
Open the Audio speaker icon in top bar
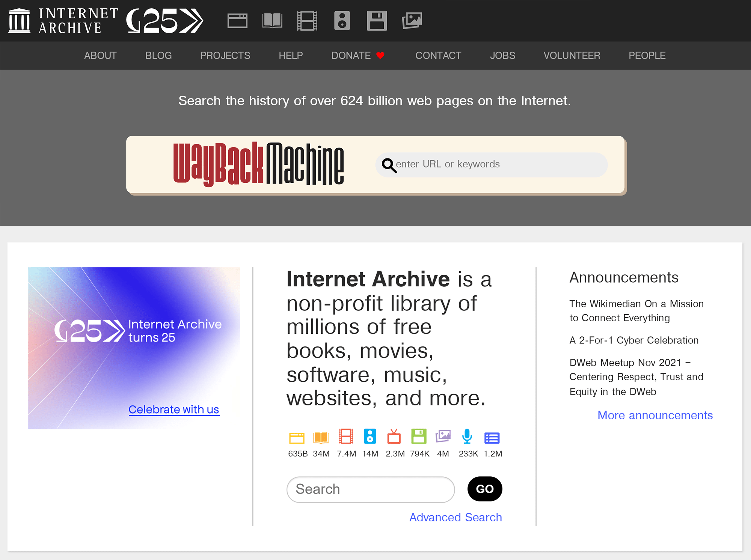342,21
